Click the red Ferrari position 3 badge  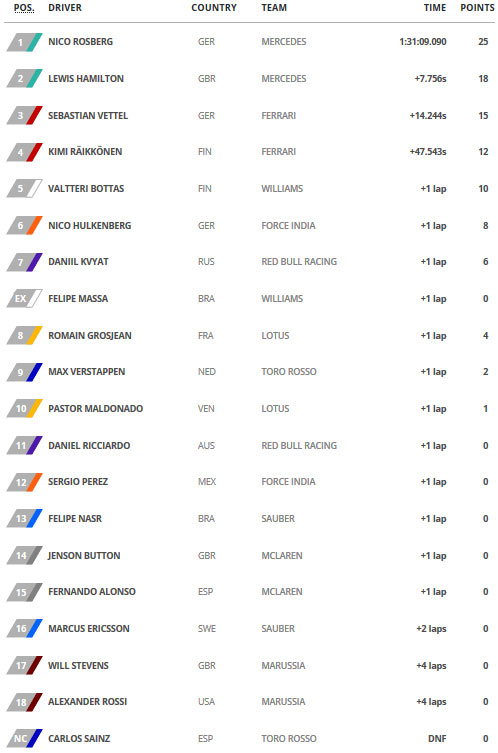coord(24,116)
